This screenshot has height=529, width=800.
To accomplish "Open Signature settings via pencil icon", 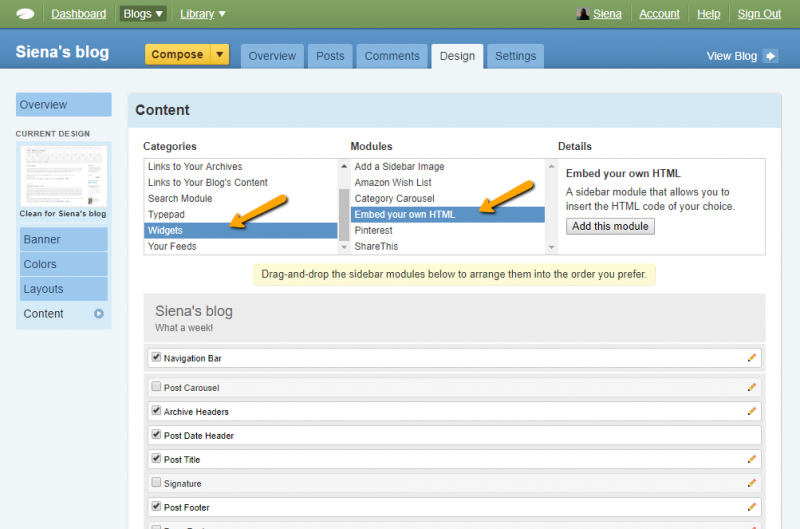I will coord(752,483).
